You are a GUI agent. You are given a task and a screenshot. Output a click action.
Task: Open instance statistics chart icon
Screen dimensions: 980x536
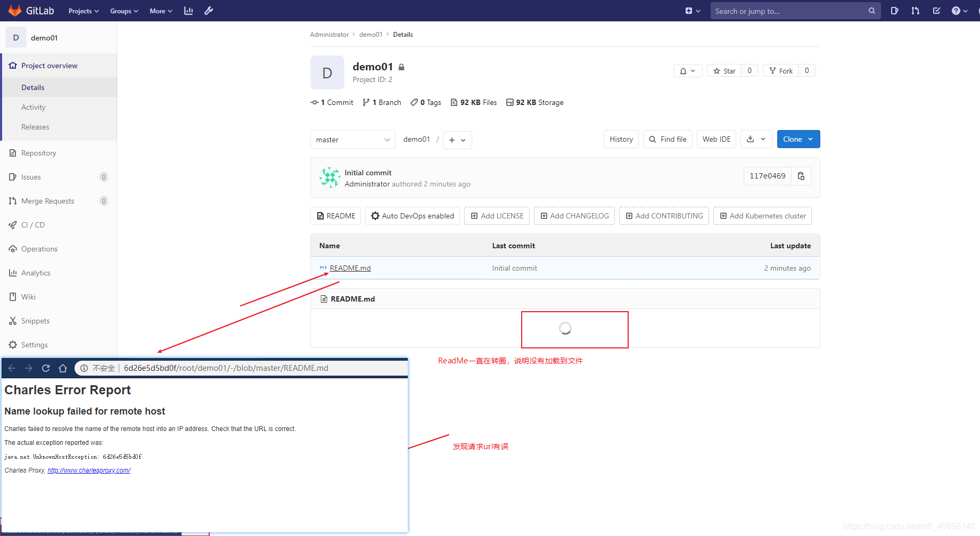(188, 11)
